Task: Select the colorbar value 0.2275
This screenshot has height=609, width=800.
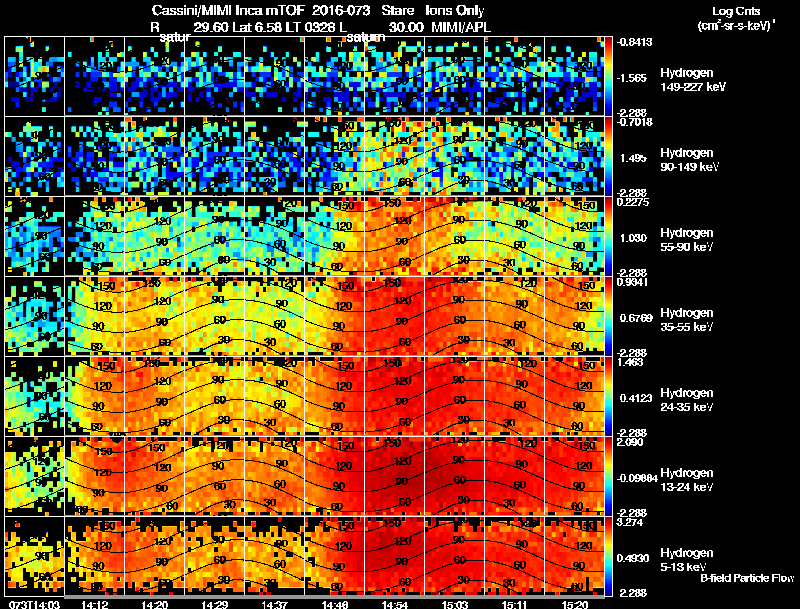Action: 633,202
